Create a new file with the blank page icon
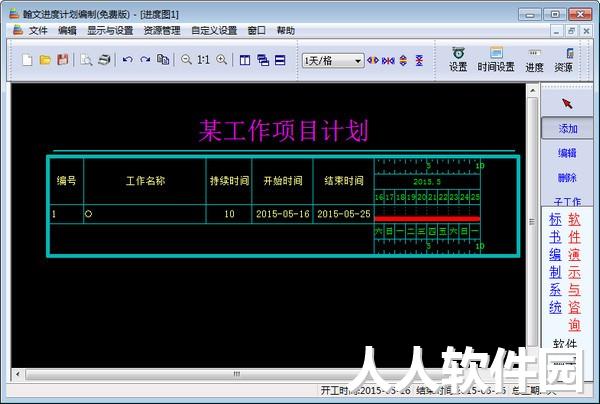Viewport: 600px width, 404px height. coord(27,60)
